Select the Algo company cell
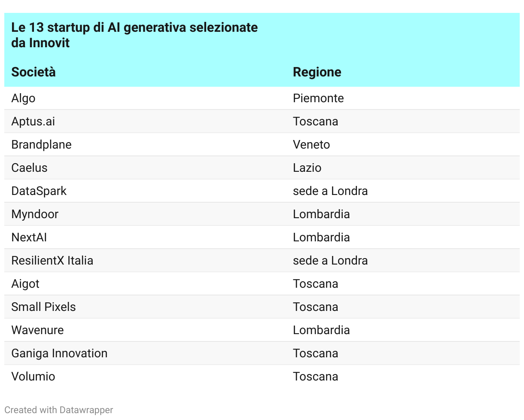This screenshot has width=524, height=420. click(23, 98)
